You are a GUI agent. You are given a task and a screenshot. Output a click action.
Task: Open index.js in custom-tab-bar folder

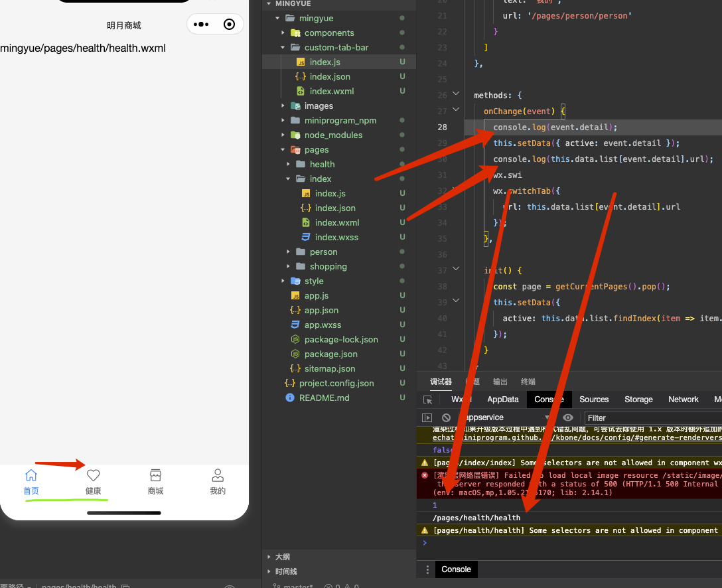point(325,62)
